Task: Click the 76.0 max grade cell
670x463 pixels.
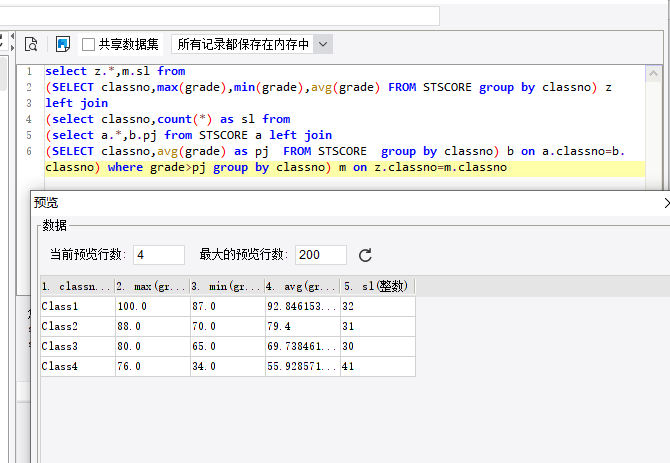Action: tap(153, 366)
